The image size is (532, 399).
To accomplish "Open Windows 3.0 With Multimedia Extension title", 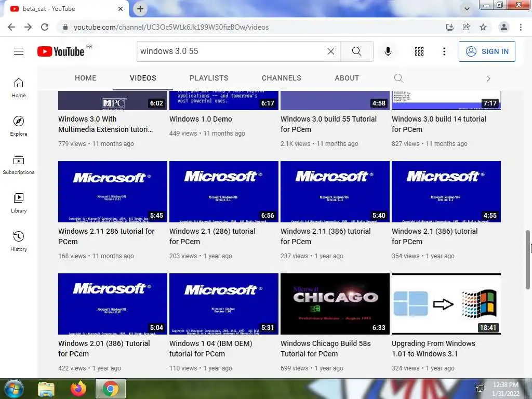I will coord(105,124).
